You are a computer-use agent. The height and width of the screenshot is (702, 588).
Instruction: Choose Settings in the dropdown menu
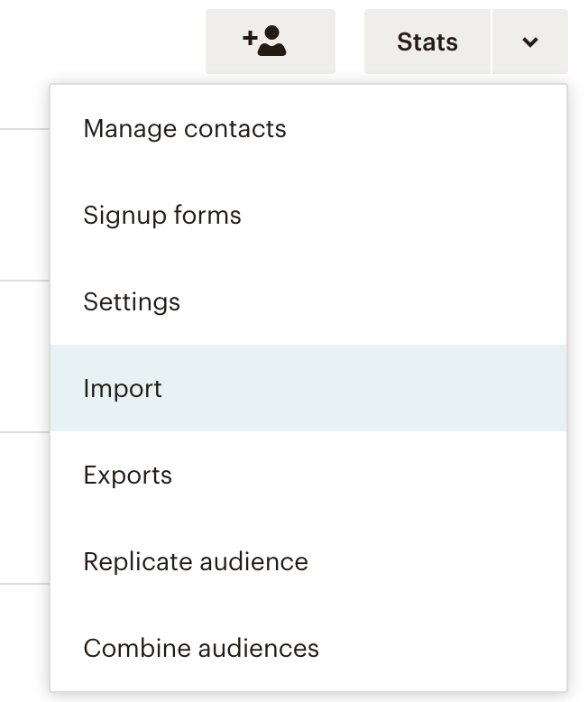click(x=132, y=302)
